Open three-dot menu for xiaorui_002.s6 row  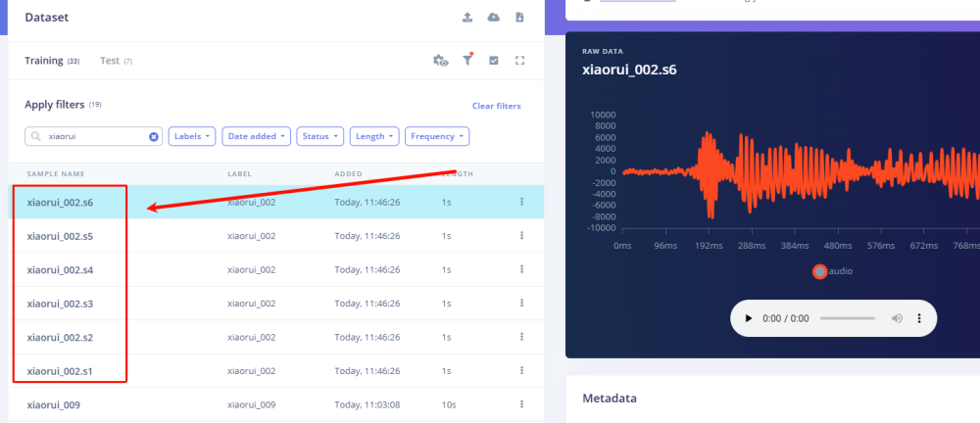(x=521, y=202)
